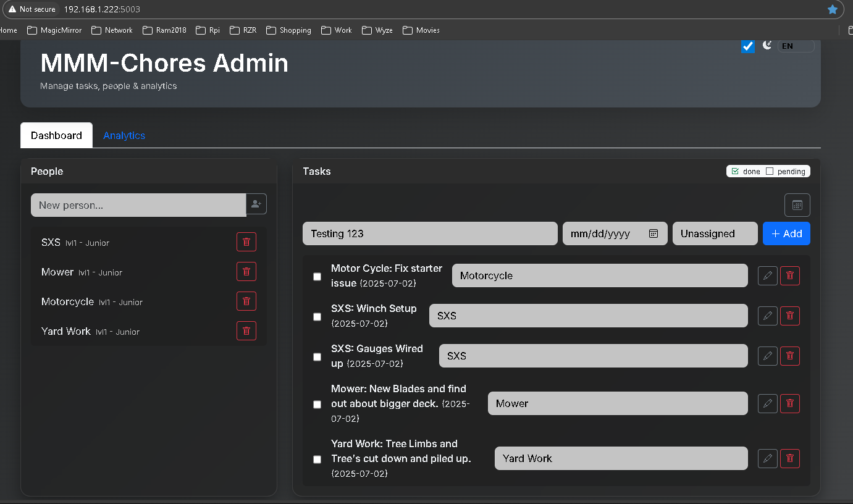Click the New person text field
Image resolution: width=853 pixels, height=504 pixels.
(138, 205)
